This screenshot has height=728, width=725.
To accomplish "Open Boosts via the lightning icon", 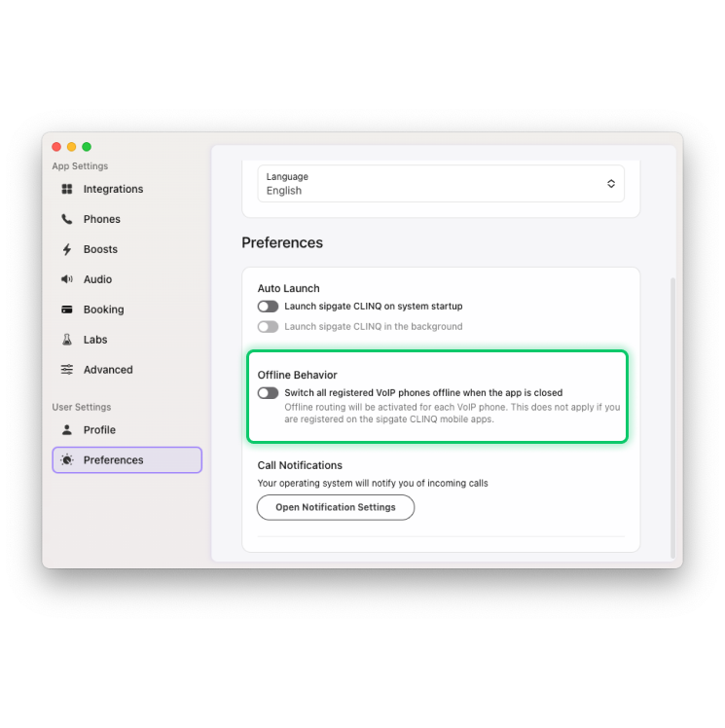I will coord(67,249).
